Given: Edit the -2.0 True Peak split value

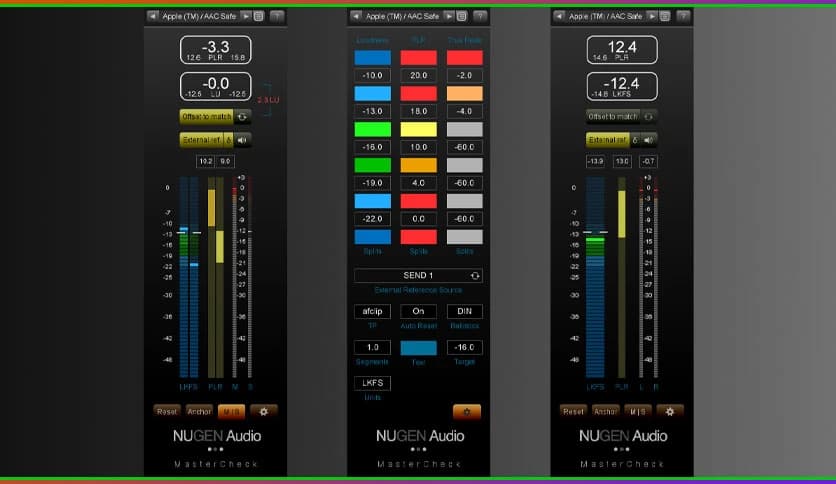Looking at the screenshot, I should click(464, 76).
